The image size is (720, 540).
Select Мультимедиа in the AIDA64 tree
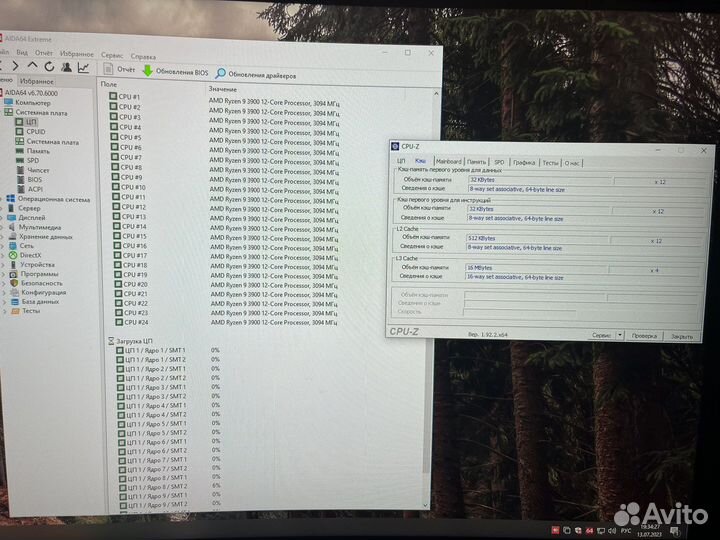pos(40,227)
